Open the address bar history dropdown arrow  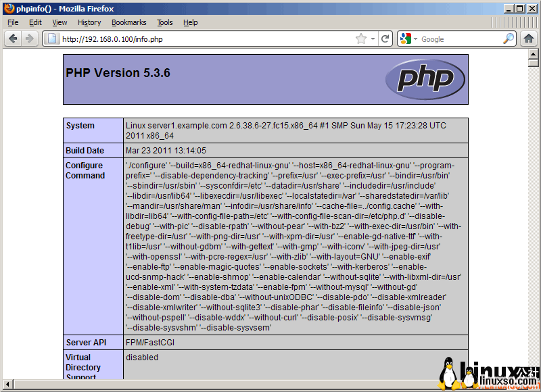[x=373, y=39]
